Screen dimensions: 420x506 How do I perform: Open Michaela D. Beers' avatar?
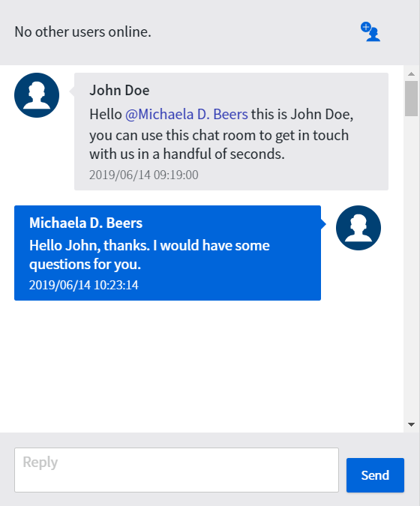coord(358,228)
